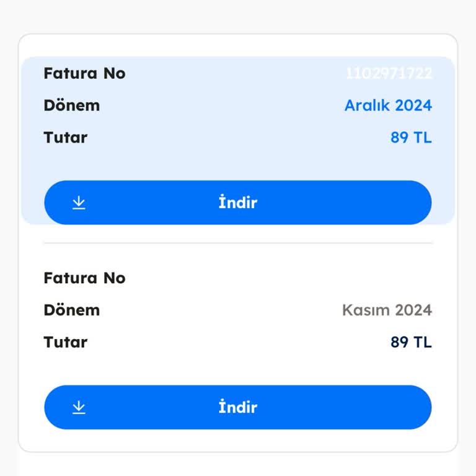Viewport: 476px width, 476px height.
Task: Click Fatura No label in highlighted invoice
Action: click(x=84, y=73)
